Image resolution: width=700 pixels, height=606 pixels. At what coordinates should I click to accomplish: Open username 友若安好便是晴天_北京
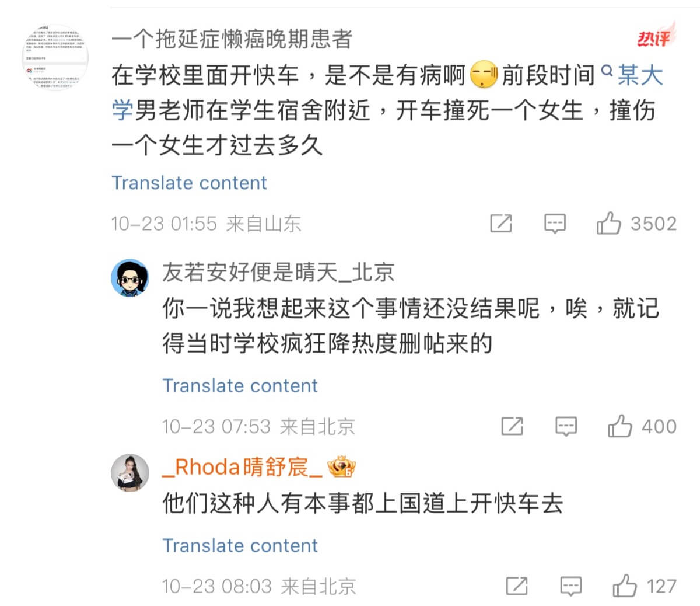(x=278, y=272)
